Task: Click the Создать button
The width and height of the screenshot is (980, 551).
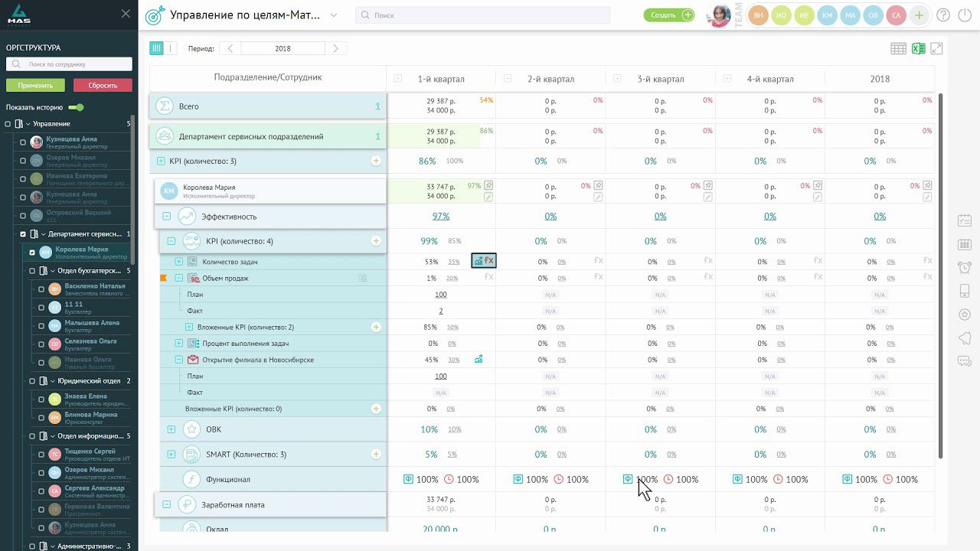Action: 669,15
